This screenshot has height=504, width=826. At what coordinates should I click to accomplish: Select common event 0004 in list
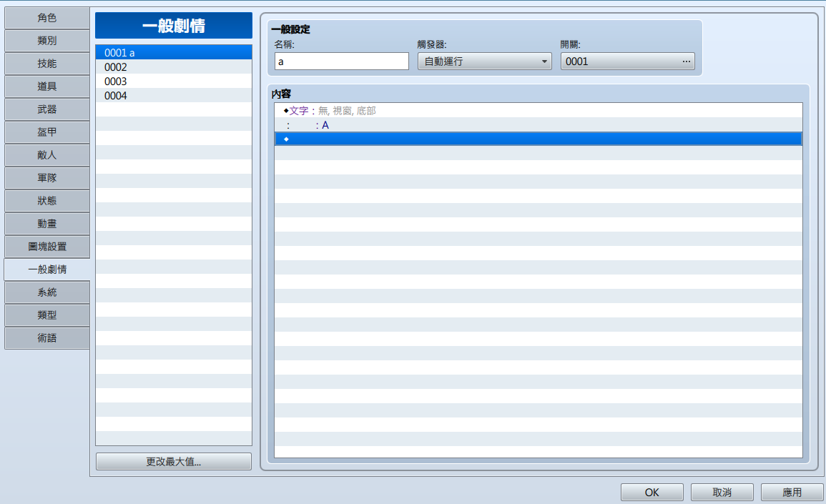point(174,95)
